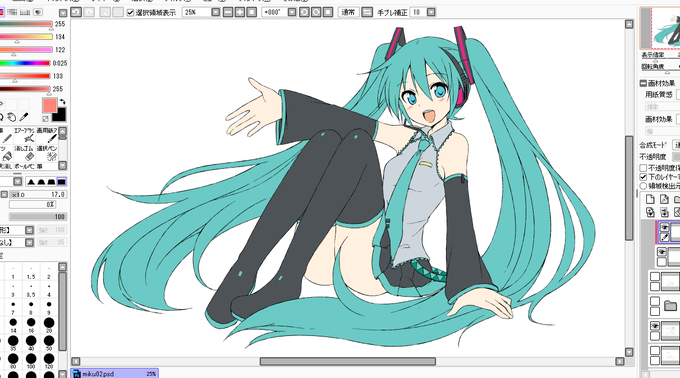Choose the third brush edge shape
Screen dimensions: 680x378
tap(51, 182)
